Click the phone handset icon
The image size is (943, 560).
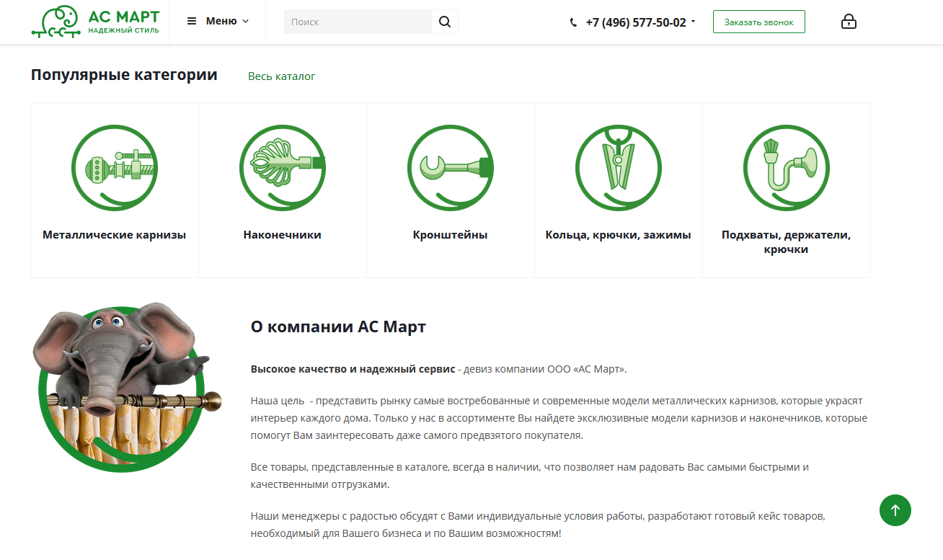(574, 22)
